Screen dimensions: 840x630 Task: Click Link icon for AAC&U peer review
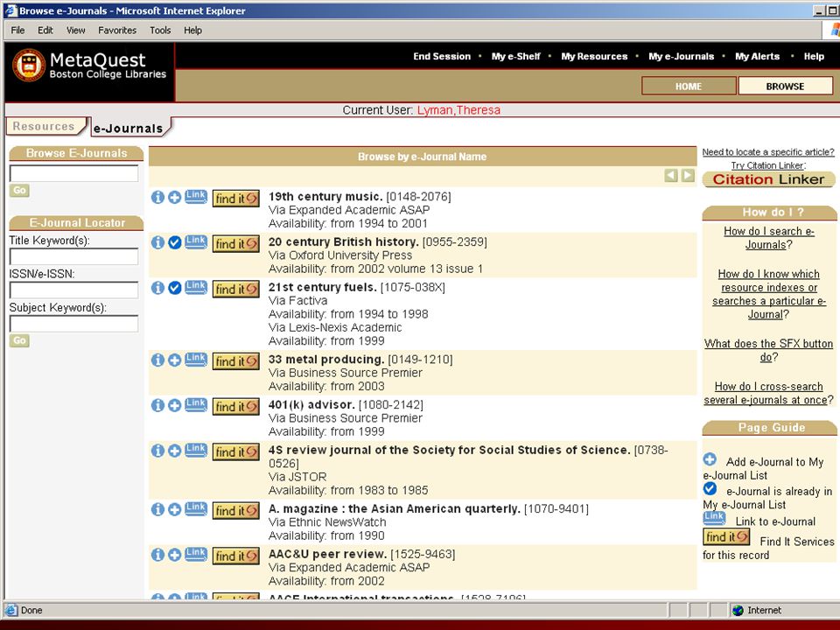coord(196,554)
